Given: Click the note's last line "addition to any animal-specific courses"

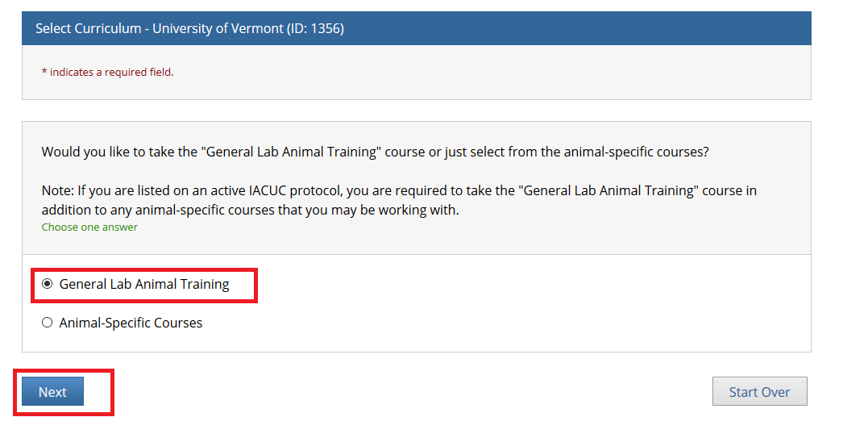Looking at the screenshot, I should click(x=250, y=210).
